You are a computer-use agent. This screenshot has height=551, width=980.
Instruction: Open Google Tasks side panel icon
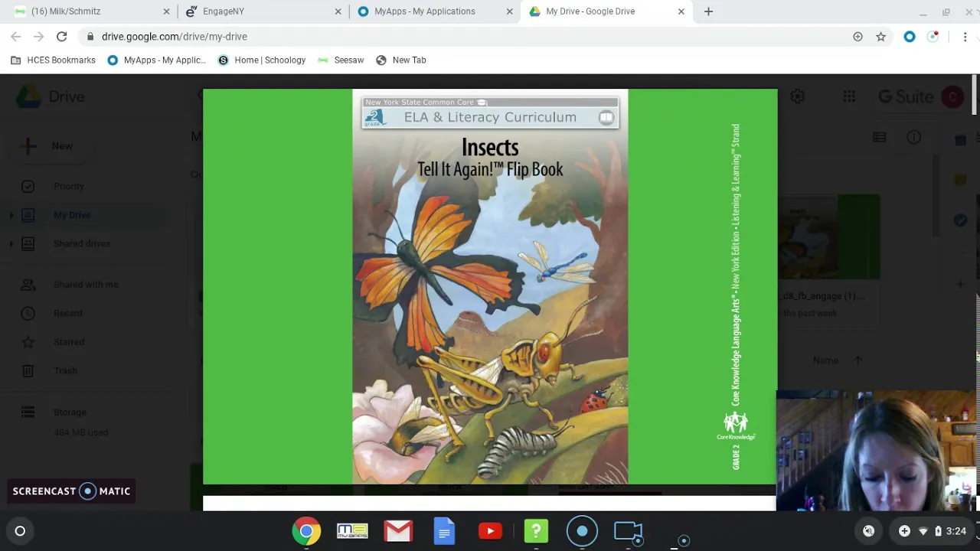pyautogui.click(x=960, y=220)
